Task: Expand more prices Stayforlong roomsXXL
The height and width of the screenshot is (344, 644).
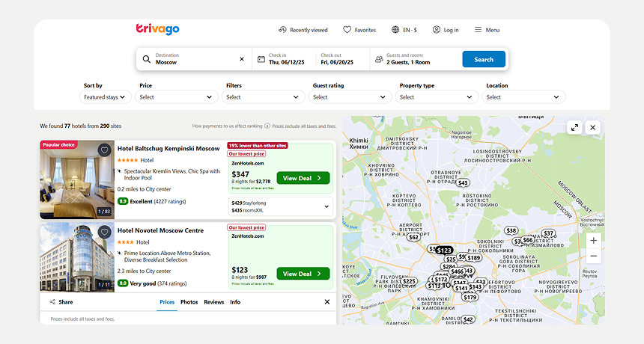Action: [281, 206]
